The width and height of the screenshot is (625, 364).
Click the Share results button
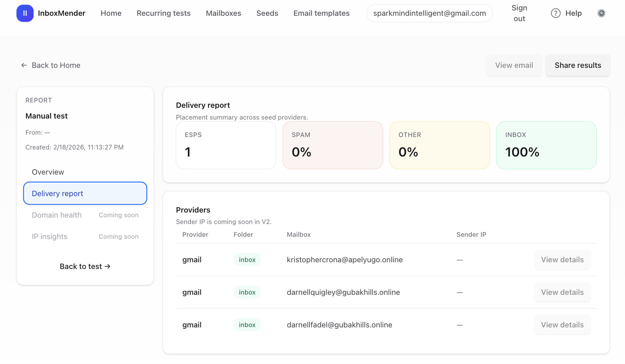click(x=578, y=65)
